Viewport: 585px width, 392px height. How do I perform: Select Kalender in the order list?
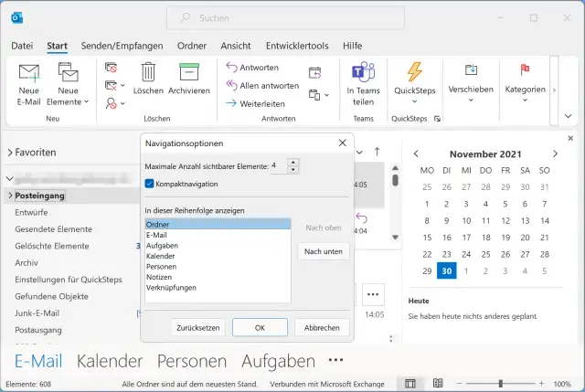(x=218, y=256)
